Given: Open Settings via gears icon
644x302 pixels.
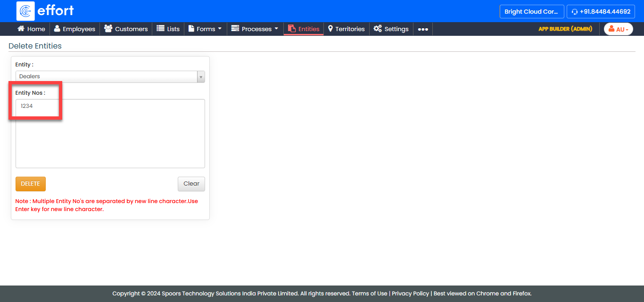Looking at the screenshot, I should click(378, 29).
